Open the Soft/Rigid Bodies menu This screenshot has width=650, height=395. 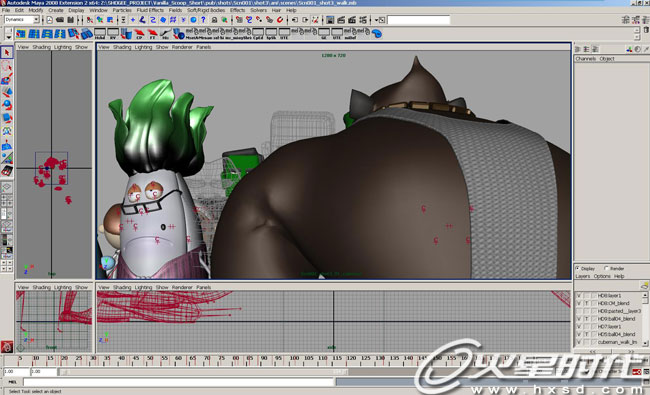[x=206, y=10]
